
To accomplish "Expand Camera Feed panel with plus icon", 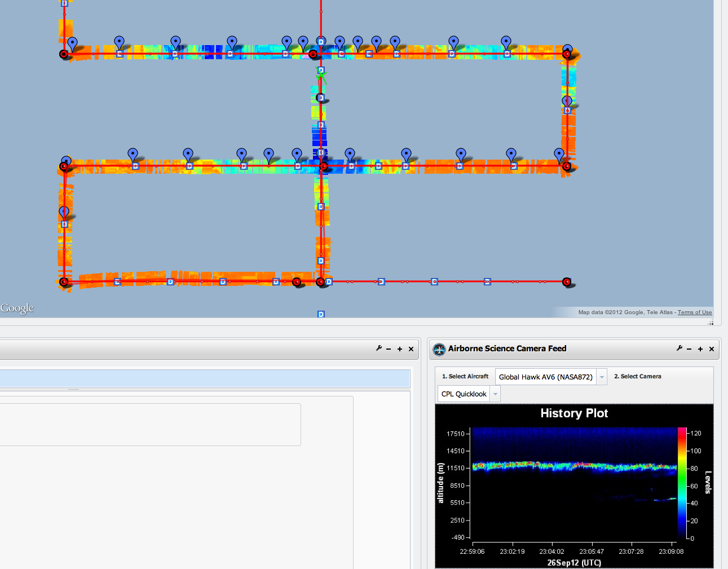I will pos(700,349).
